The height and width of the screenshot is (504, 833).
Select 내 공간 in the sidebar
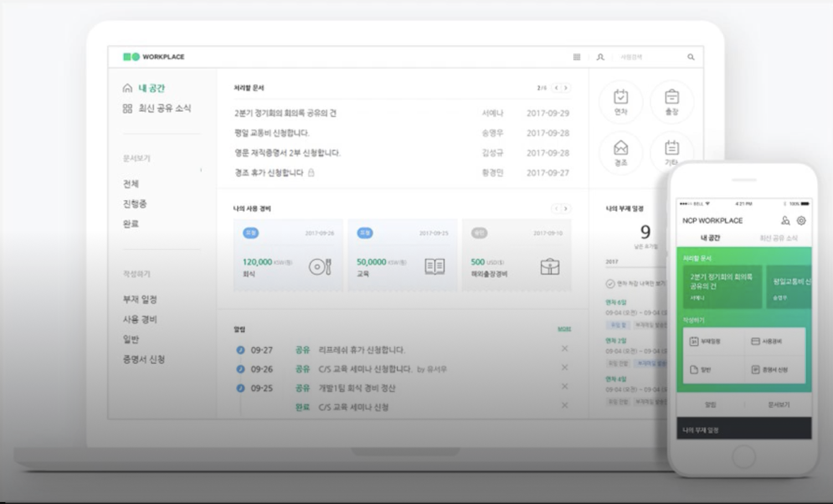pyautogui.click(x=151, y=88)
